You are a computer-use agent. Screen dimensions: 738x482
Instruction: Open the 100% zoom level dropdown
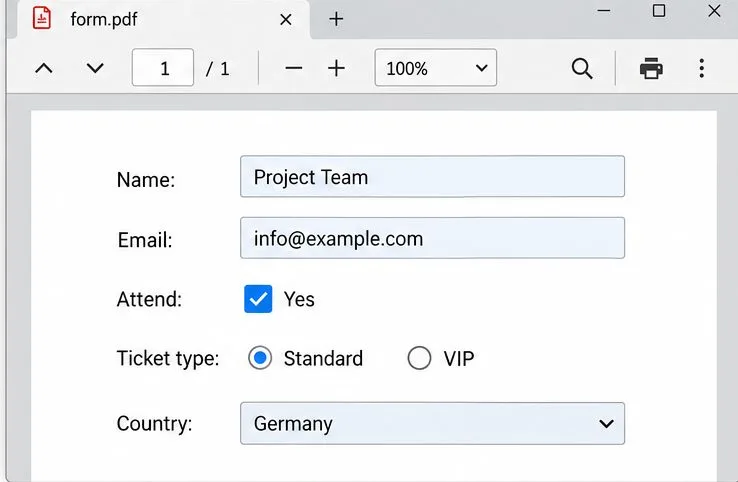(436, 67)
